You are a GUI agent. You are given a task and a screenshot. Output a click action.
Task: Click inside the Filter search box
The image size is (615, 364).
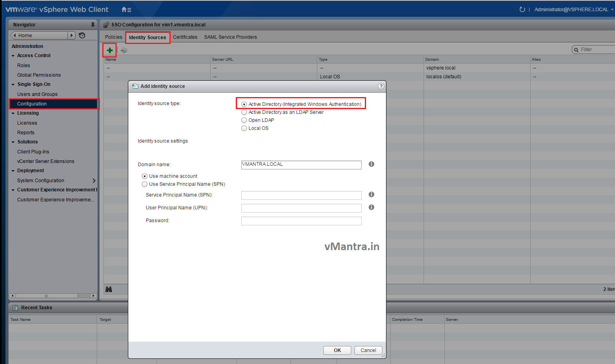595,49
